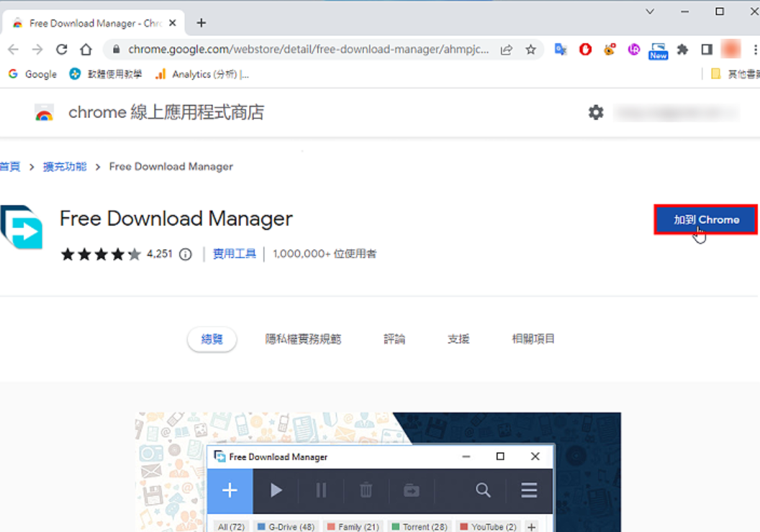Click the 1,000,000+ 位使用者 text
The image size is (760, 532).
[x=325, y=254]
